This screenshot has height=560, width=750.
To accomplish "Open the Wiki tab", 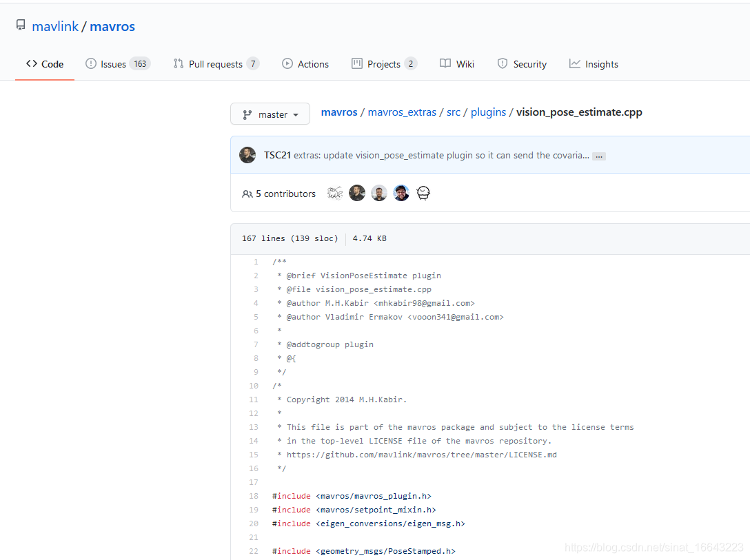I will (x=457, y=64).
